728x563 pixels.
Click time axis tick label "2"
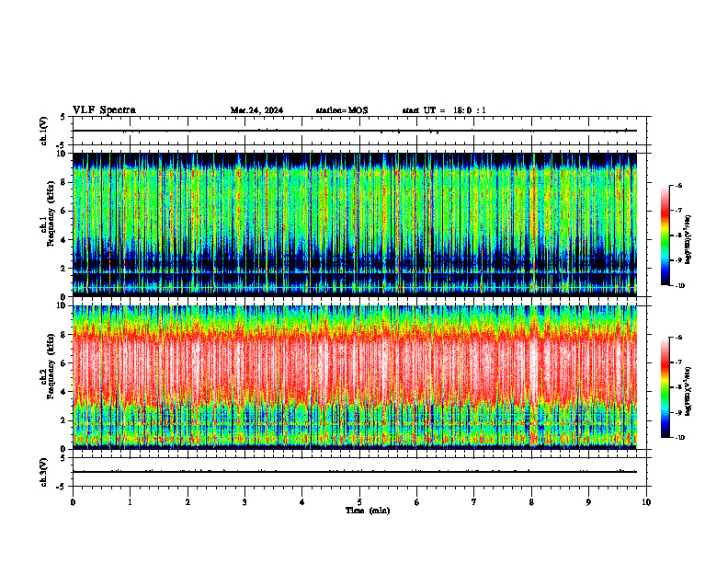point(188,502)
